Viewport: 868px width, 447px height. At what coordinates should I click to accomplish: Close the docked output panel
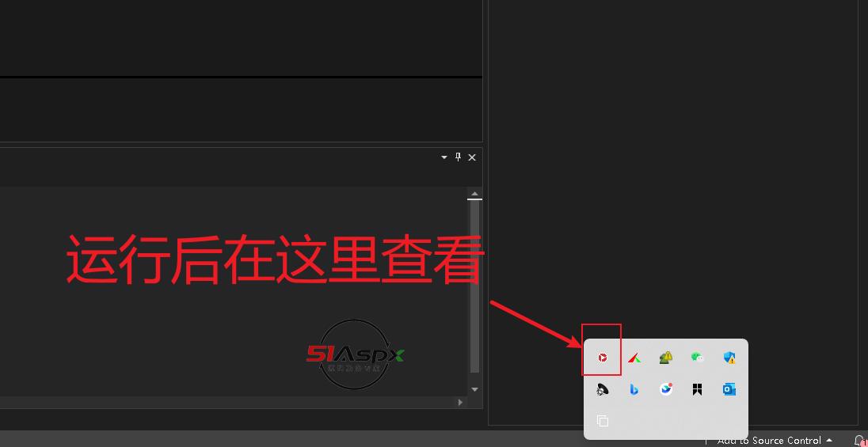coord(472,157)
